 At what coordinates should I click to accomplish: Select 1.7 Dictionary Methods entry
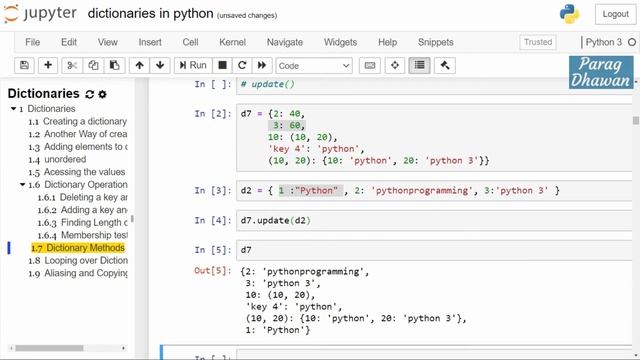78,248
